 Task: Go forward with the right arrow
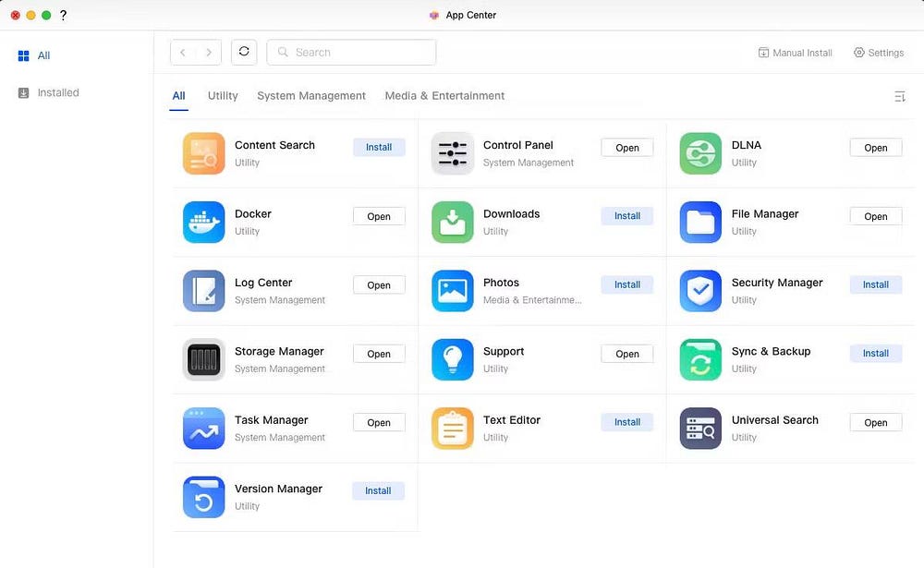point(209,52)
